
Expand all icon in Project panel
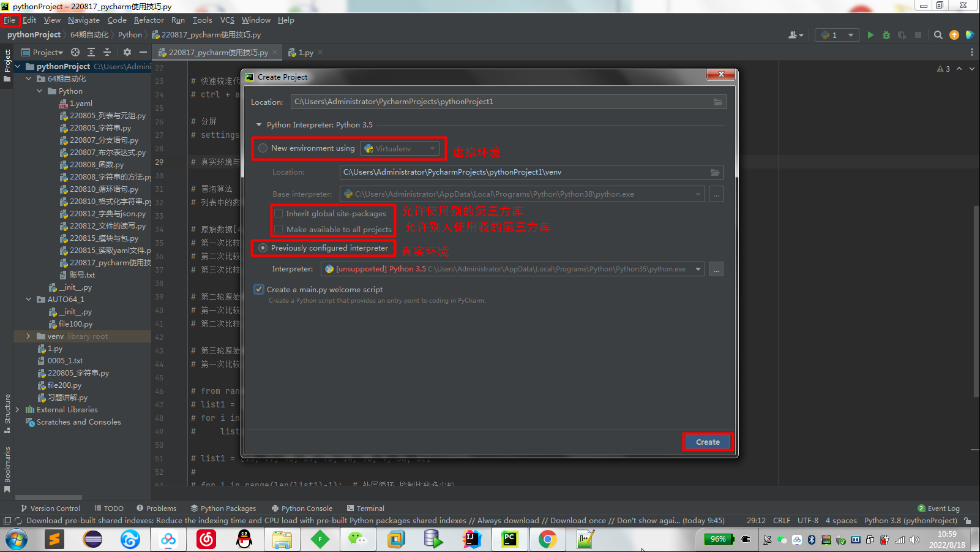(x=91, y=52)
